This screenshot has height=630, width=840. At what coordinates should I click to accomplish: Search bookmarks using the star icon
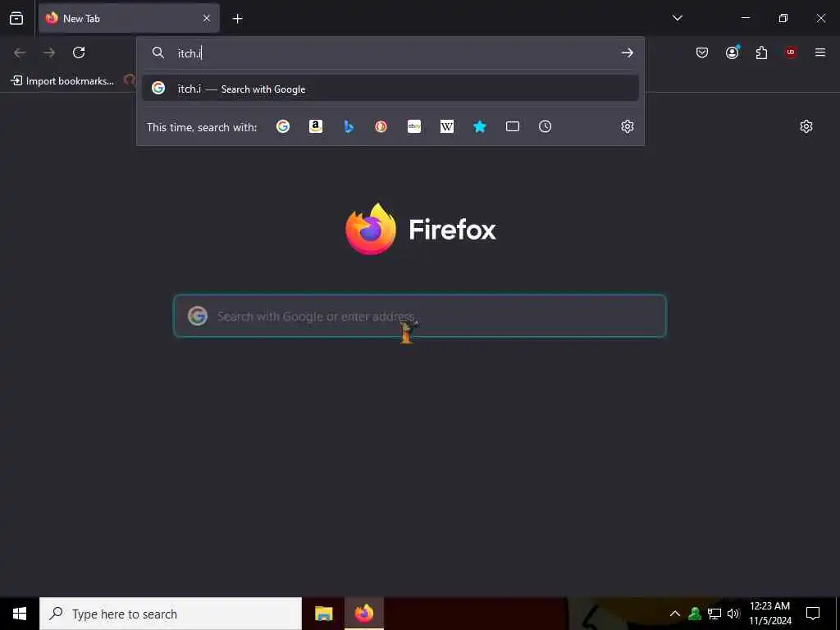tap(479, 126)
